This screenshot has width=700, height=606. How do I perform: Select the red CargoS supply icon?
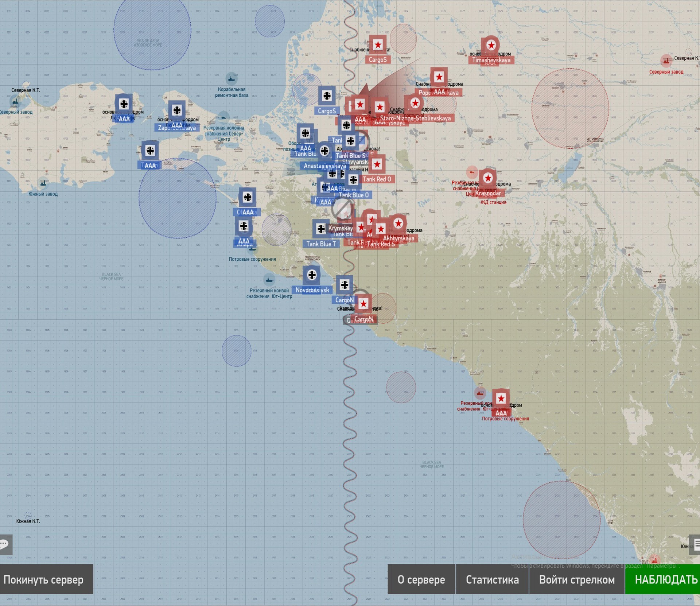378,45
